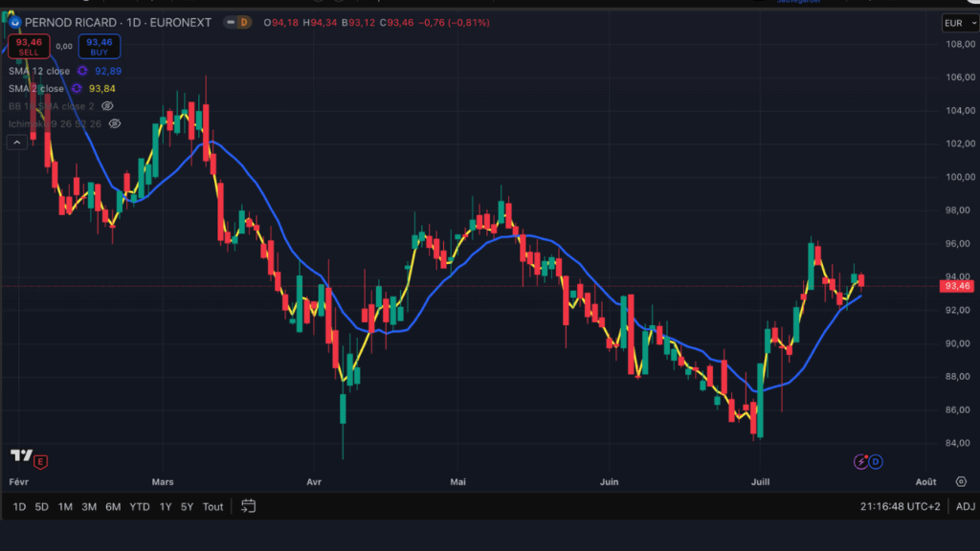Open the EUR currency dropdown
Image resolution: width=980 pixels, height=551 pixels.
[x=960, y=23]
